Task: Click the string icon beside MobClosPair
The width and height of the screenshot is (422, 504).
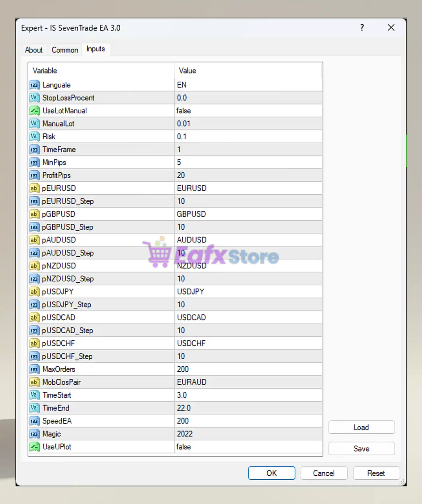Action: click(x=34, y=382)
